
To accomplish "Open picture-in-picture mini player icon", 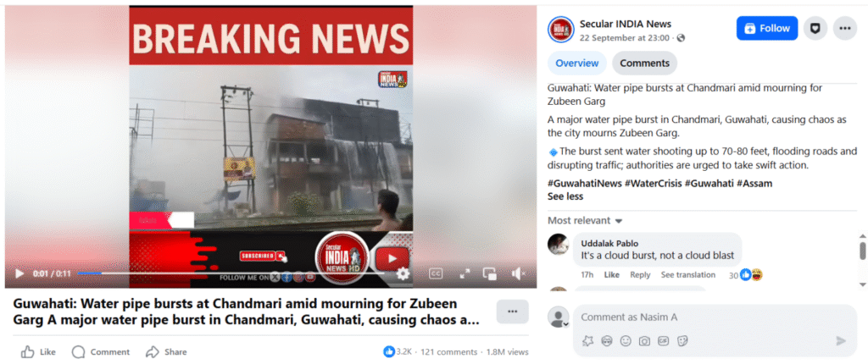I will click(489, 273).
